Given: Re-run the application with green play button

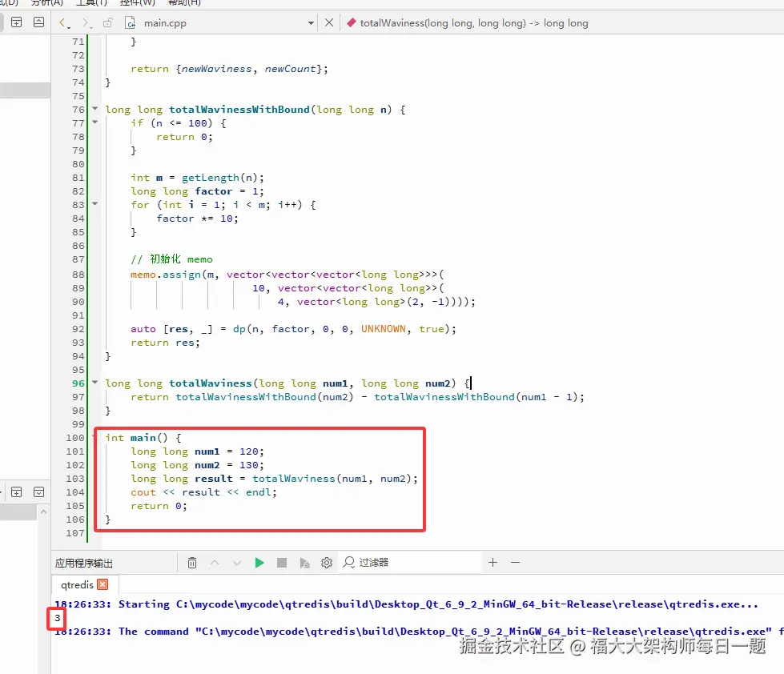Looking at the screenshot, I should point(259,563).
